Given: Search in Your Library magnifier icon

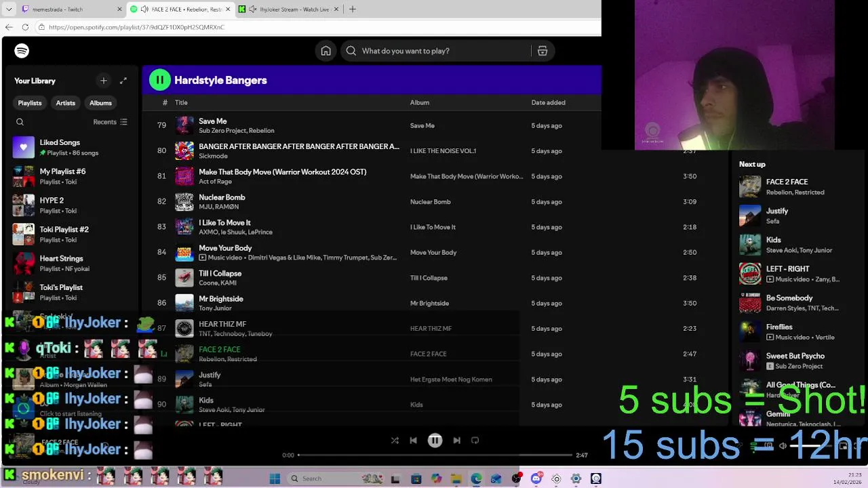Looking at the screenshot, I should (x=20, y=122).
